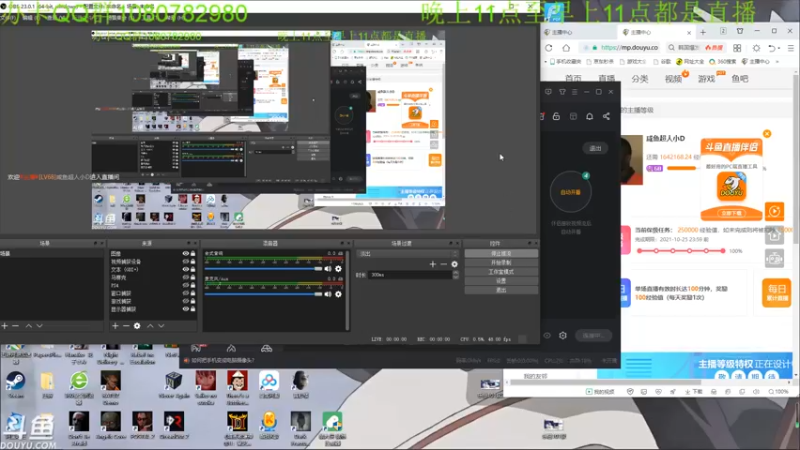
Task: Toggle visibility of 窗口捕获 source
Action: tap(186, 293)
